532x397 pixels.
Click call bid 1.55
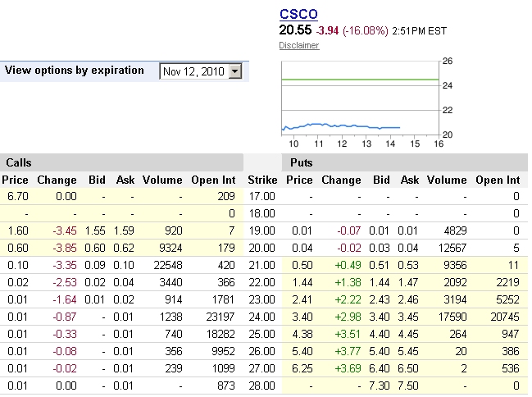click(95, 230)
